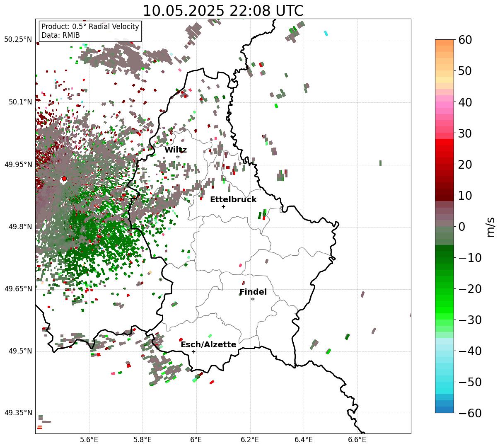
Task: Click the colorbar value 50
Action: 465,71
